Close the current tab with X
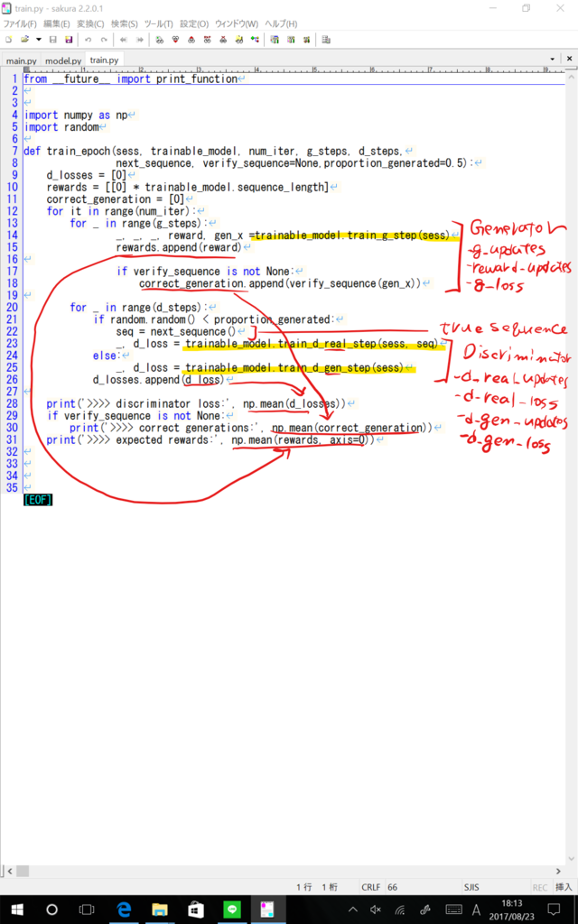Image resolution: width=578 pixels, height=924 pixels. [x=569, y=59]
